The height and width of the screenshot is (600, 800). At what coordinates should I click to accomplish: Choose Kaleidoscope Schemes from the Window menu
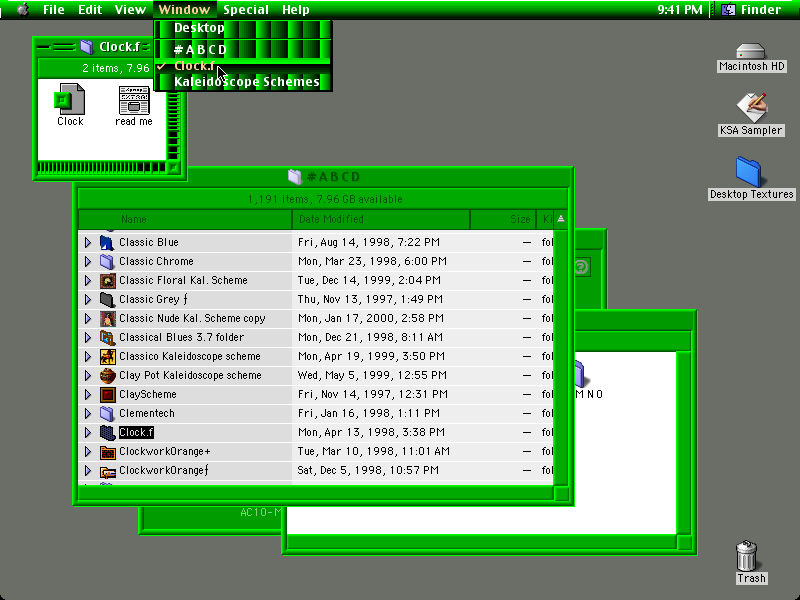(243, 82)
